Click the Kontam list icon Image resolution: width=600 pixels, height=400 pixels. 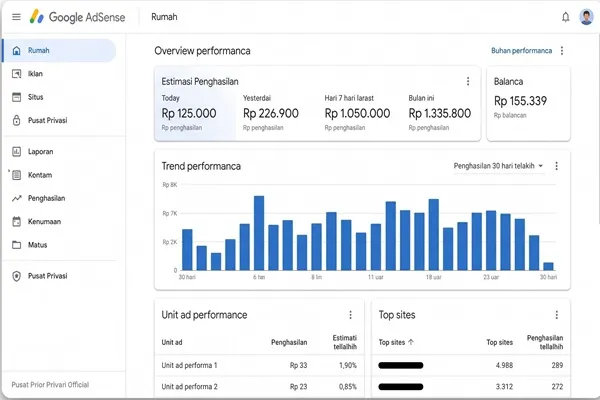pyautogui.click(x=16, y=175)
